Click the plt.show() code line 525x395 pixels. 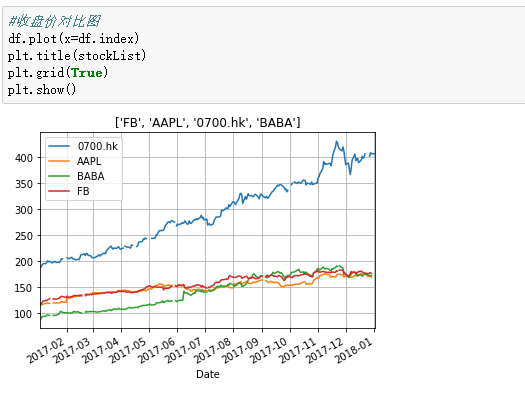click(x=42, y=90)
